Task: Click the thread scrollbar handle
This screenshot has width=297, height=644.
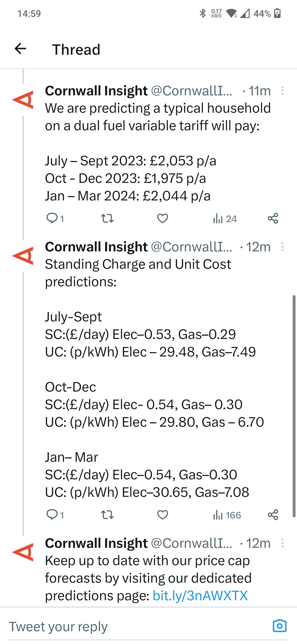Action: coord(294,406)
